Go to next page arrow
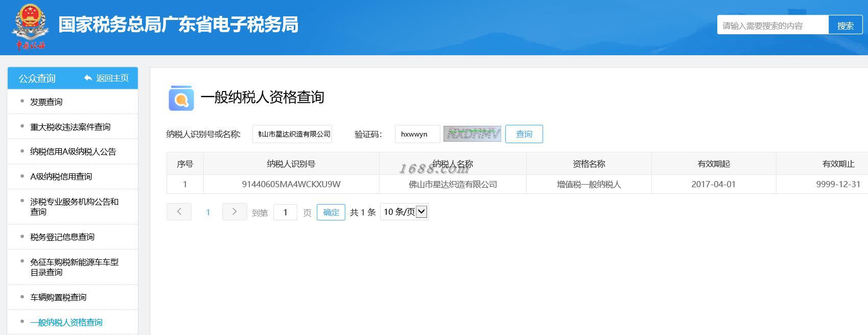 [x=234, y=212]
